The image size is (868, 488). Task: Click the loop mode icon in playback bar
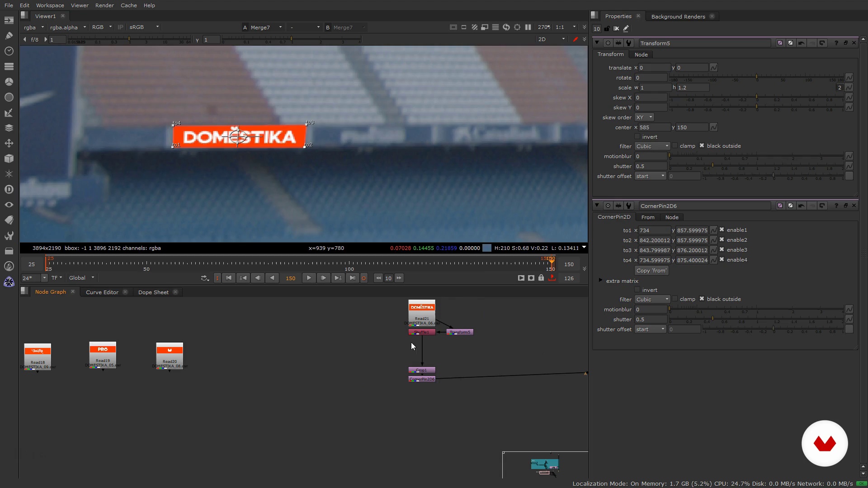[x=205, y=278]
